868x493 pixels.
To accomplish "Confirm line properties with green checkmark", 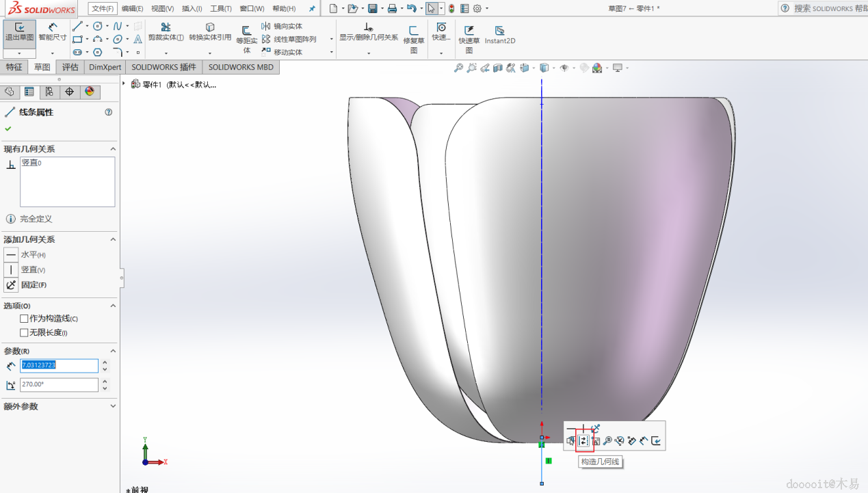I will coord(8,129).
